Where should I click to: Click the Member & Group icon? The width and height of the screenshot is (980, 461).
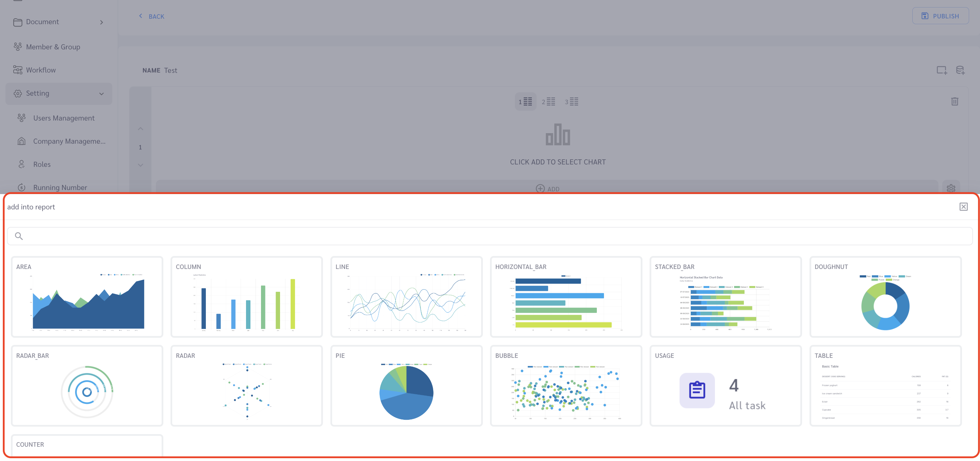click(17, 47)
